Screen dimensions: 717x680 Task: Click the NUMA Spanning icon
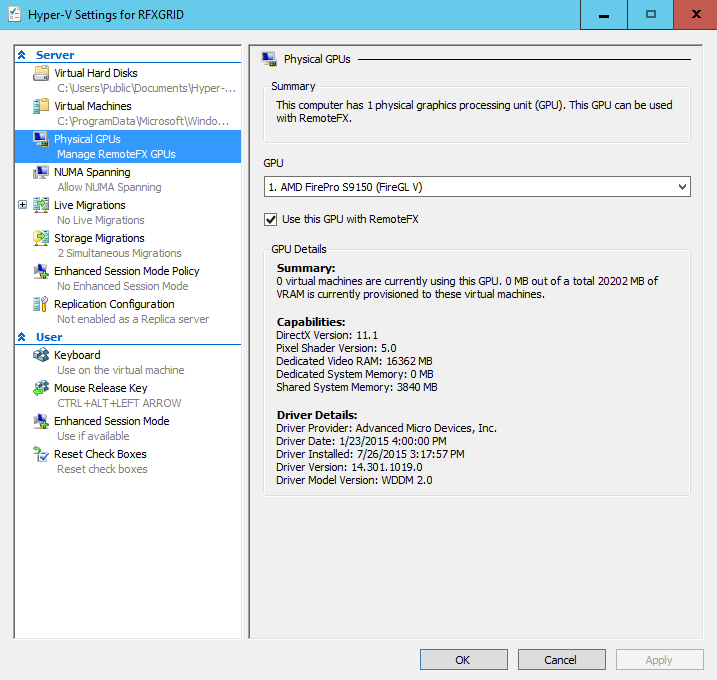pos(41,172)
